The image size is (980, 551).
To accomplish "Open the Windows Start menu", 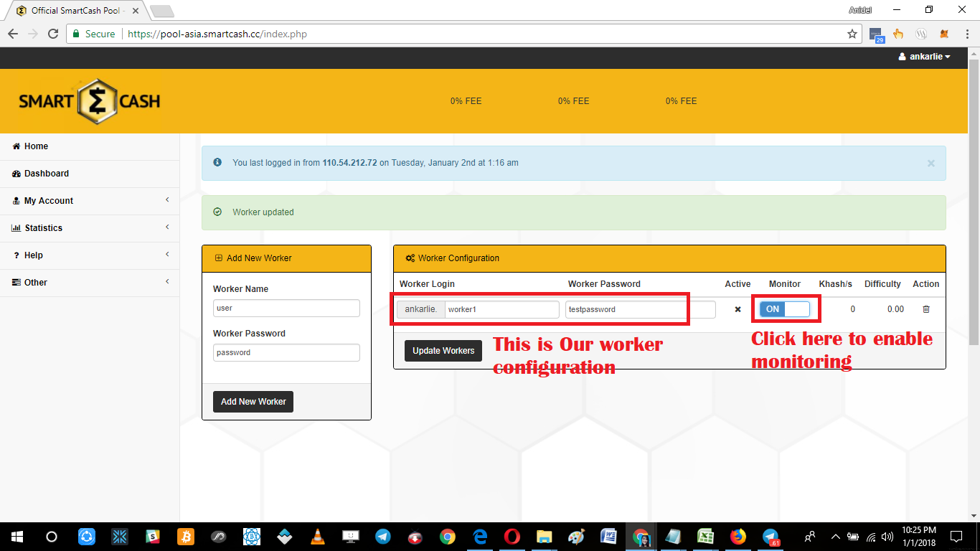I will [17, 537].
